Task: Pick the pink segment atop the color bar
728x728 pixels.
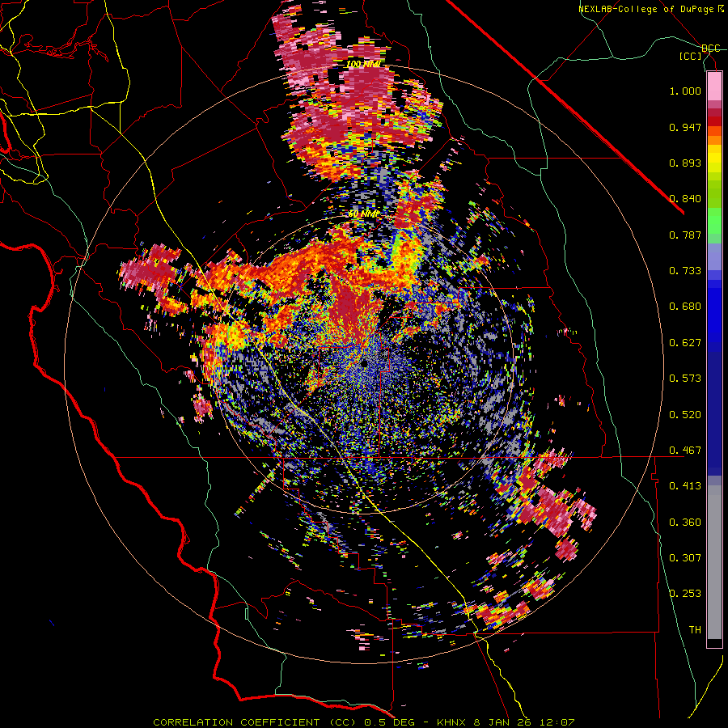Action: [x=714, y=87]
